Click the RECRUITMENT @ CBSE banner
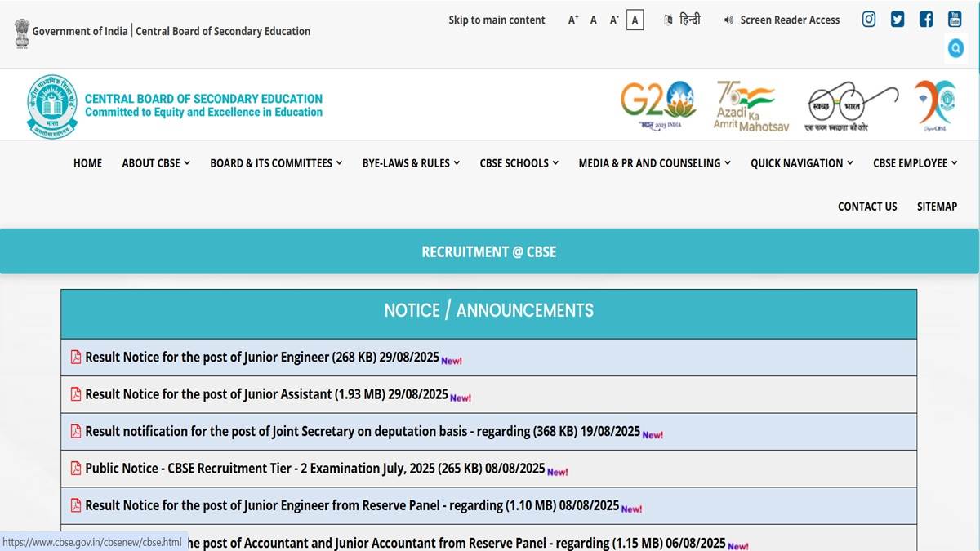 click(x=488, y=252)
